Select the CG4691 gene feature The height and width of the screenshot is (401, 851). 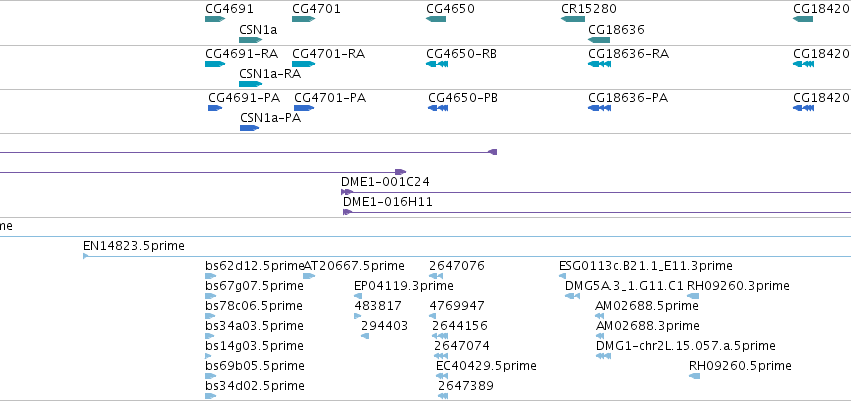(x=215, y=19)
